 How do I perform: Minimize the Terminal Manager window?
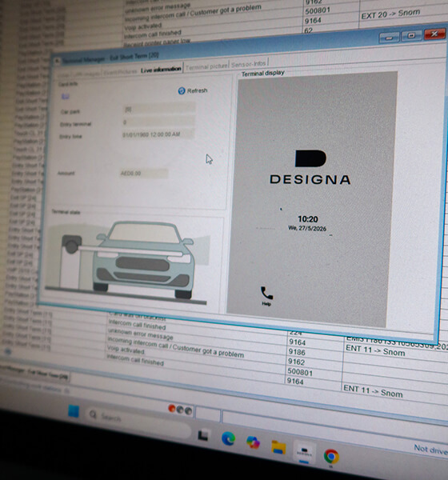click(389, 38)
